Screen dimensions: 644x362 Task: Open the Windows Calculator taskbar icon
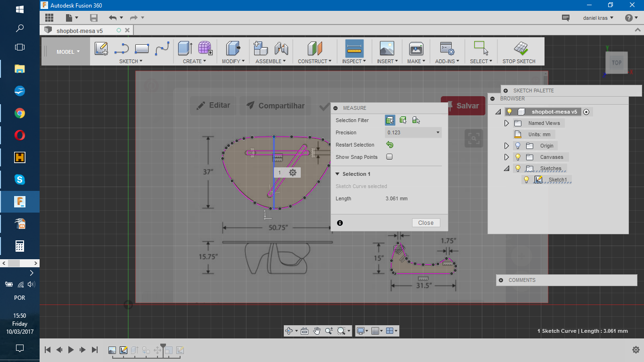coord(20,246)
